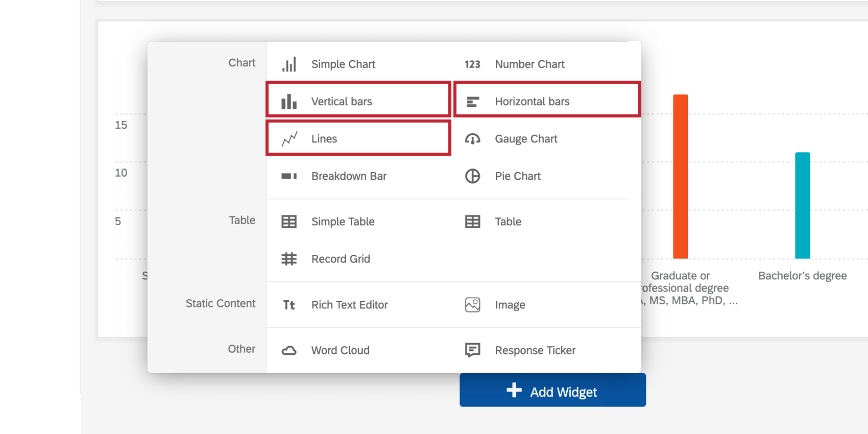
Task: Click the Record Grid icon
Action: (x=289, y=259)
